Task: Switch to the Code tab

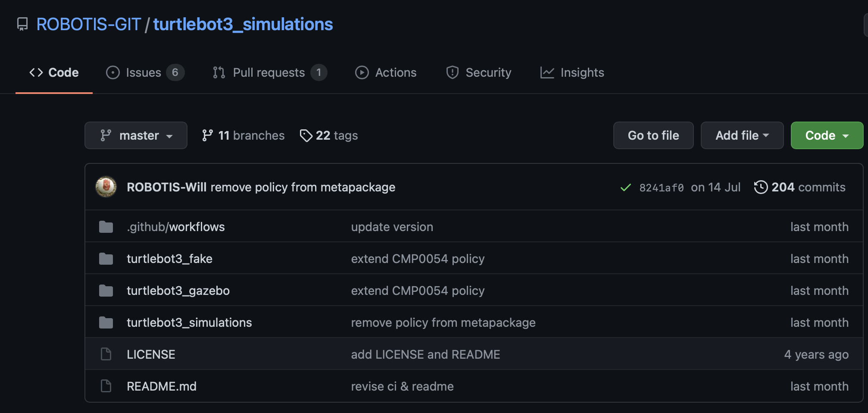Action: tap(54, 72)
